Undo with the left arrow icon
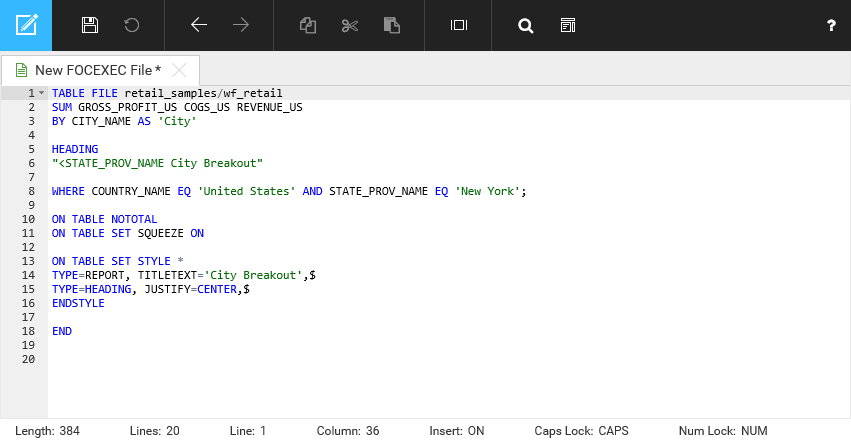Screen dimensions: 851x442 click(x=198, y=25)
